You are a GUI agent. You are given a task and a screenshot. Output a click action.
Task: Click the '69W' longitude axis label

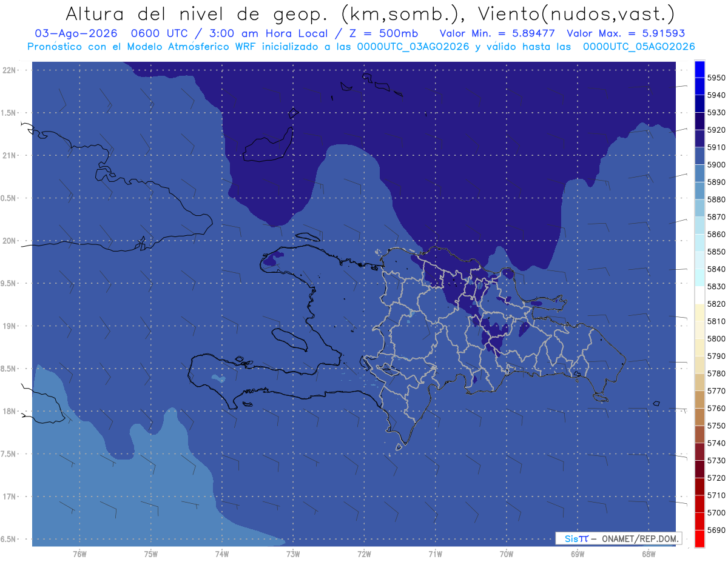[578, 554]
